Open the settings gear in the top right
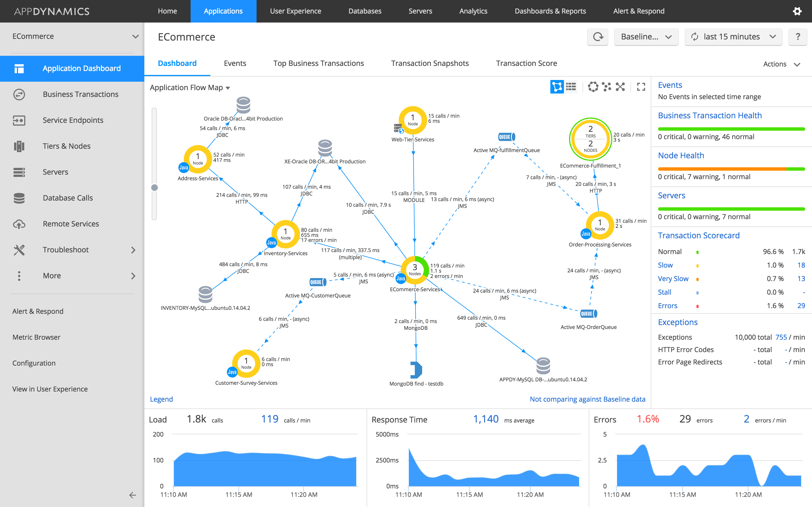Image resolution: width=812 pixels, height=507 pixels. click(797, 11)
